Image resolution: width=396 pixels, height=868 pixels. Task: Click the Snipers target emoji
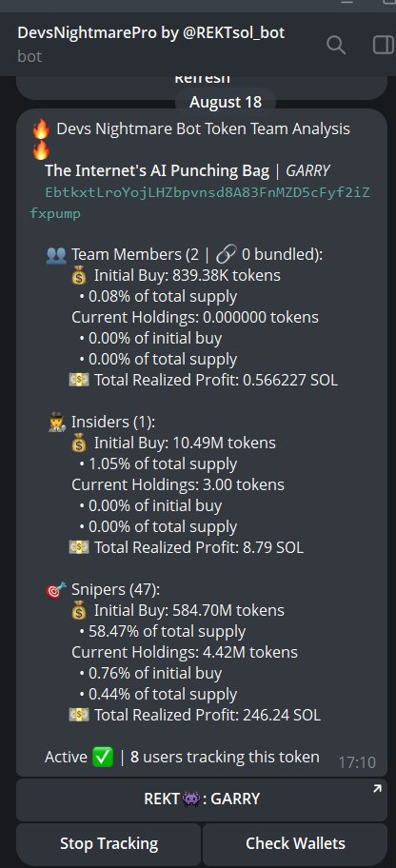click(x=56, y=589)
